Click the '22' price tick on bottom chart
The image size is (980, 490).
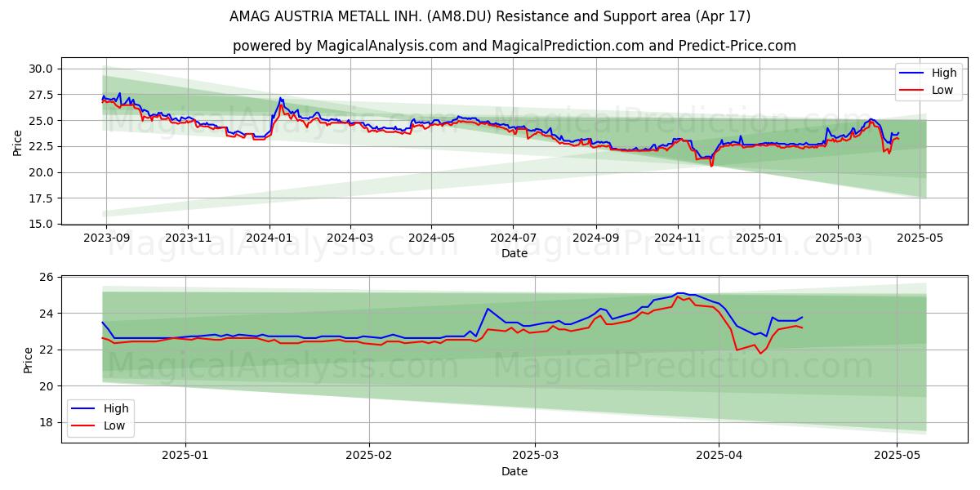(x=46, y=350)
